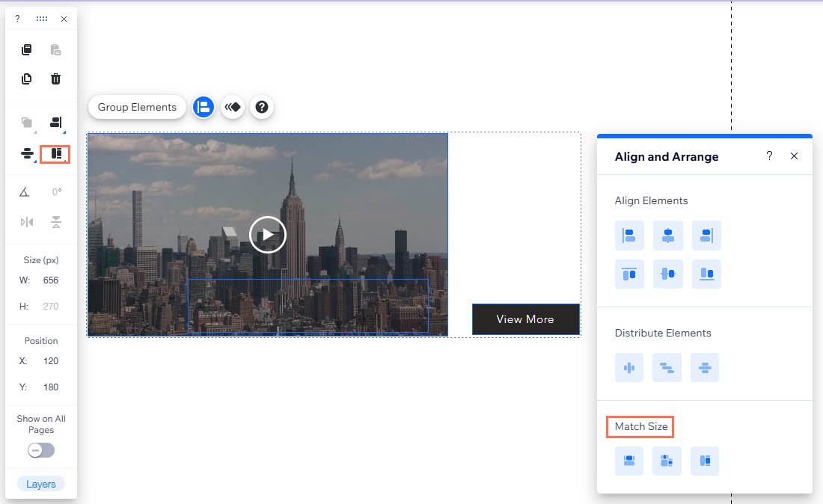The height and width of the screenshot is (504, 823).
Task: Click the Distribute icon in the left toolbar
Action: click(26, 153)
